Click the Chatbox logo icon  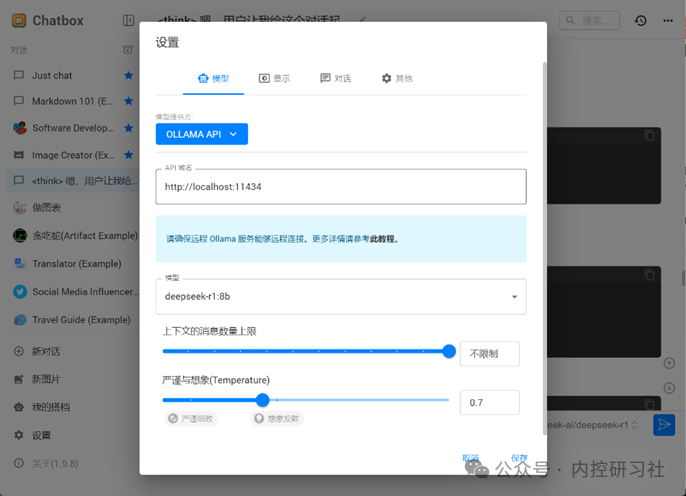click(x=19, y=21)
